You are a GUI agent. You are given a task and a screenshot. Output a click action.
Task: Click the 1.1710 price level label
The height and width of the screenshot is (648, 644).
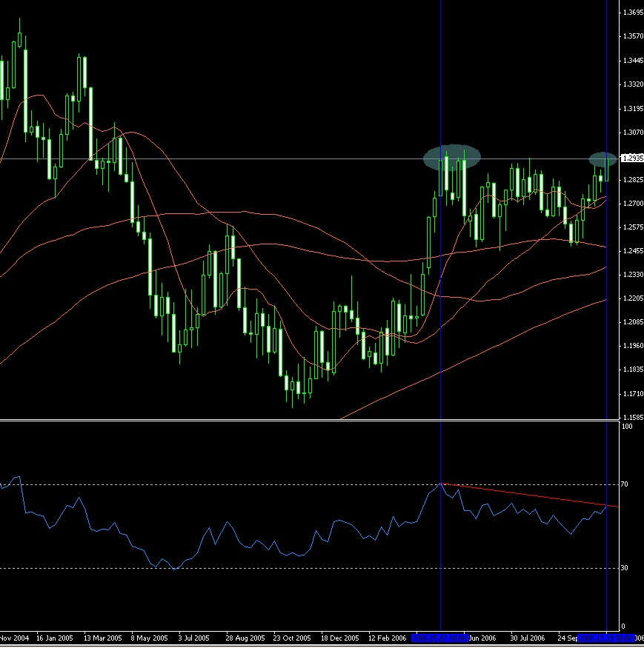tap(633, 394)
